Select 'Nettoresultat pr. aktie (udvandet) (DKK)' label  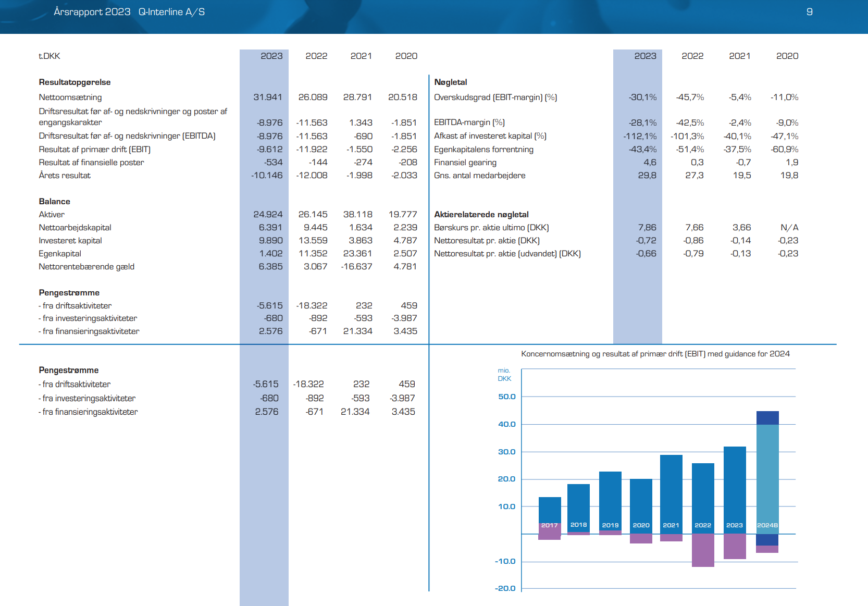(507, 253)
